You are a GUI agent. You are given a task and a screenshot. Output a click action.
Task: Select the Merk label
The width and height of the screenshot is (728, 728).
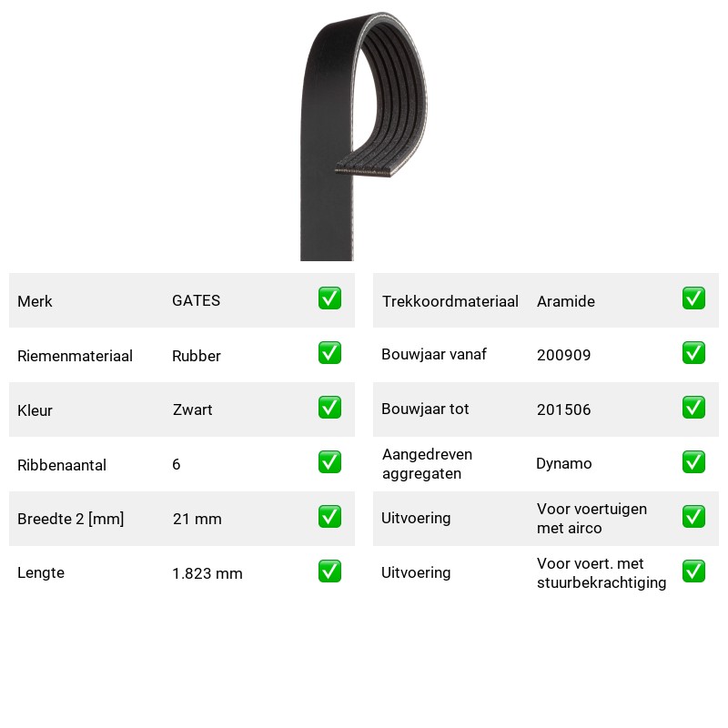pyautogui.click(x=35, y=301)
